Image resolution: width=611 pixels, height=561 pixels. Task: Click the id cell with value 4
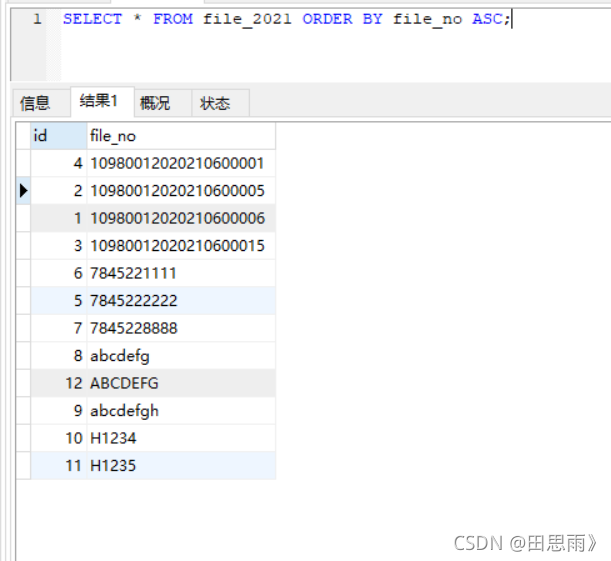click(58, 163)
